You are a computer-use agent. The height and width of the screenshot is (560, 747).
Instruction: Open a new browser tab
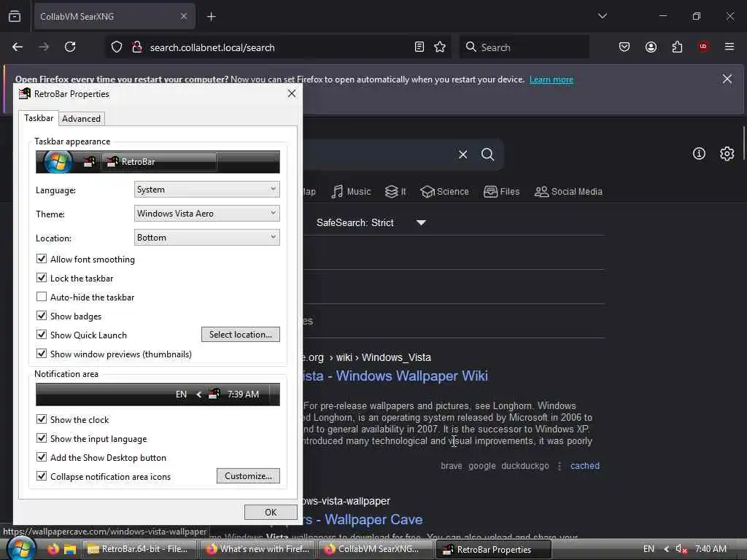point(212,17)
